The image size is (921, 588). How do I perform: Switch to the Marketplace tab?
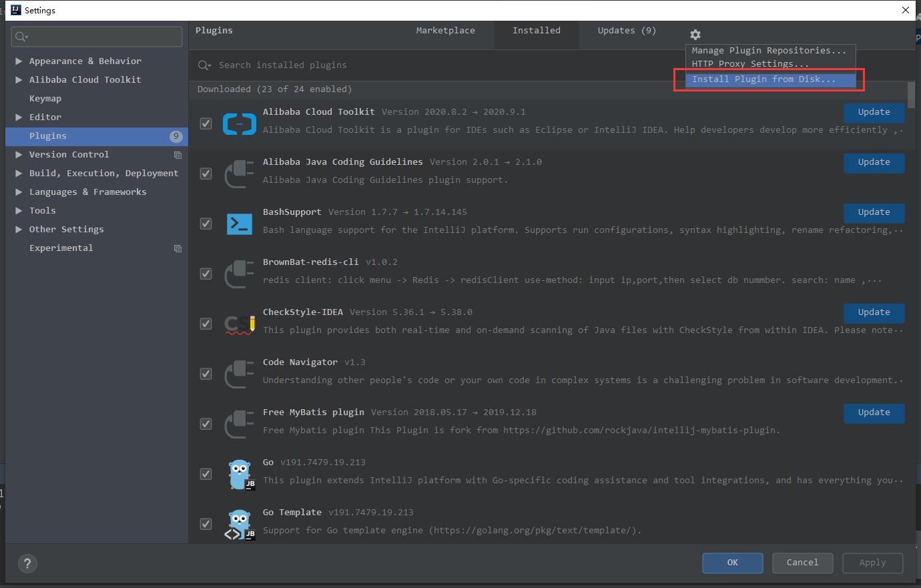(x=445, y=31)
